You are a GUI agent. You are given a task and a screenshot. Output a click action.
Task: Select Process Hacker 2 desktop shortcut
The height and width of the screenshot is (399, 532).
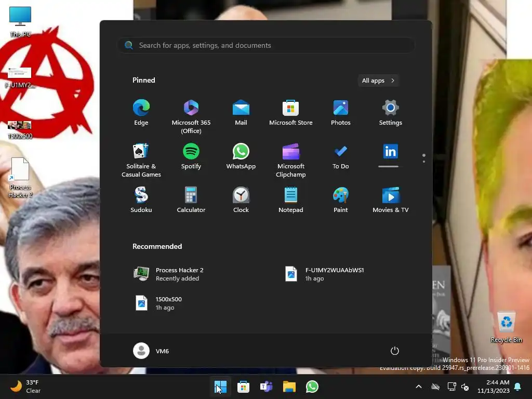point(20,178)
